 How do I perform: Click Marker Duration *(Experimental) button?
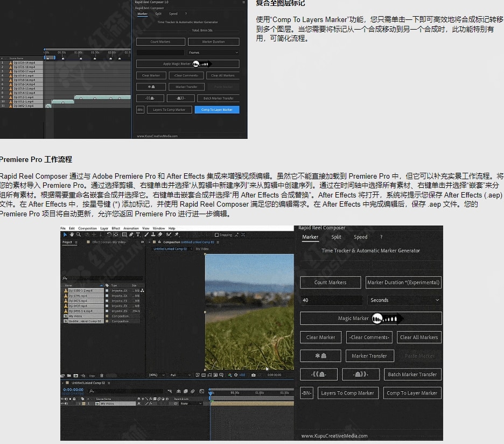[x=403, y=283]
